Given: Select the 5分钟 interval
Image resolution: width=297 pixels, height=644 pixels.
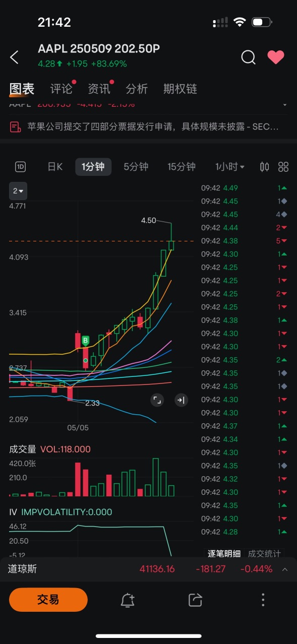Looking at the screenshot, I should tap(136, 167).
